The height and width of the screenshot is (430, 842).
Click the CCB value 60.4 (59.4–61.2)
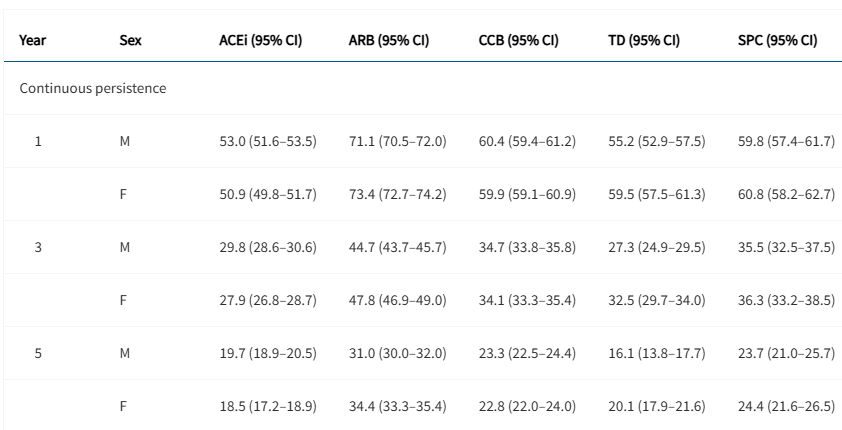coord(527,141)
